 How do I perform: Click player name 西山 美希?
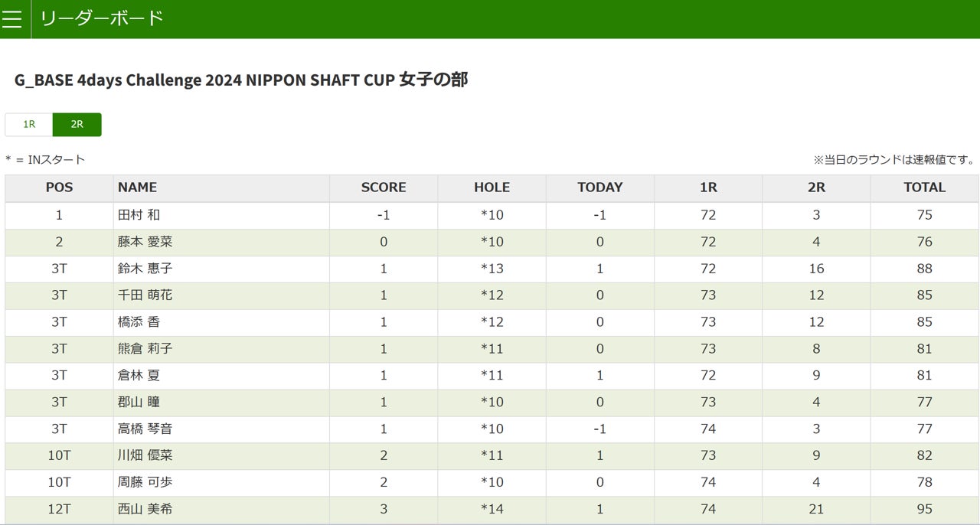click(145, 509)
